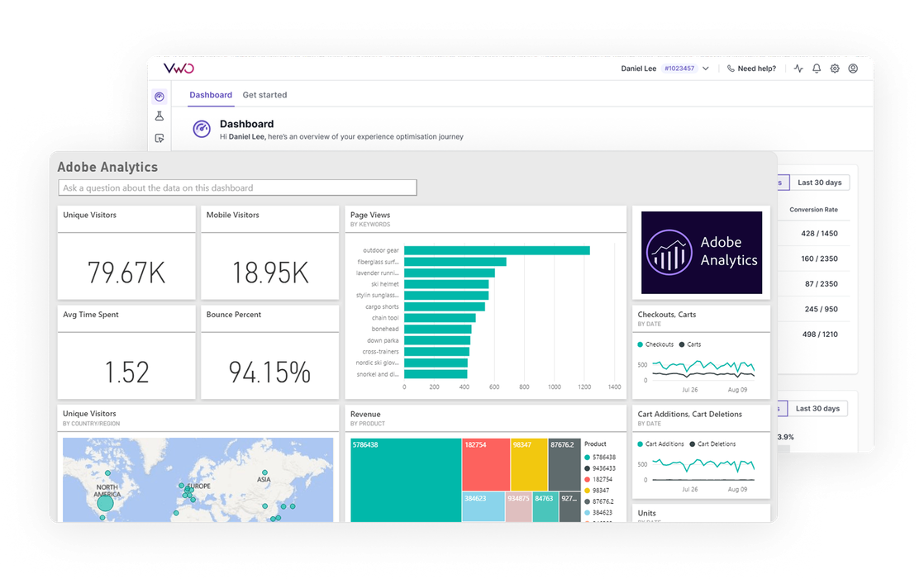Click the Adobe Analytics logo tile

pyautogui.click(x=702, y=253)
